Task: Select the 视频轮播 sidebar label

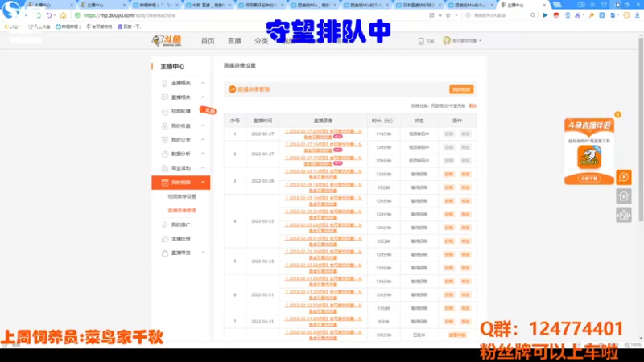Action: coord(180,112)
